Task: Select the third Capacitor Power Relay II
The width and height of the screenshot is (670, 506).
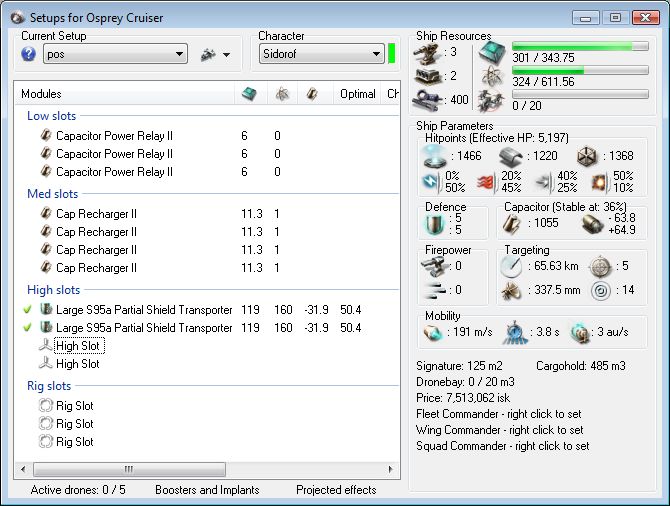Action: (x=114, y=172)
